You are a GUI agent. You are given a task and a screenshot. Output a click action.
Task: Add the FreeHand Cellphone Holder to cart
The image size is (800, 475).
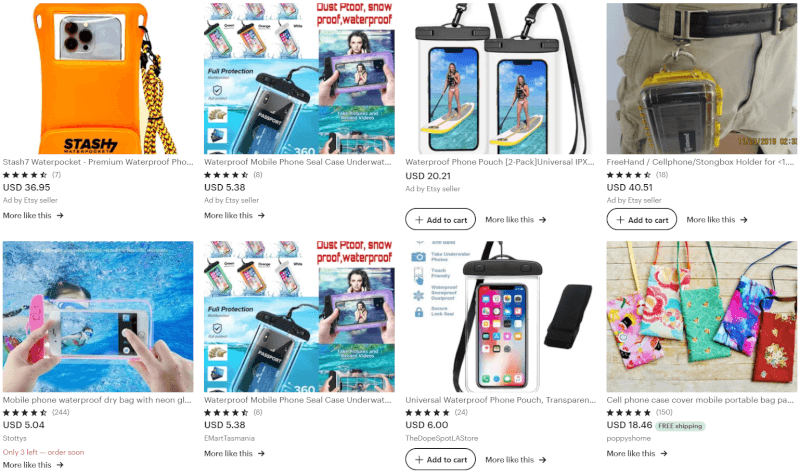pyautogui.click(x=641, y=219)
